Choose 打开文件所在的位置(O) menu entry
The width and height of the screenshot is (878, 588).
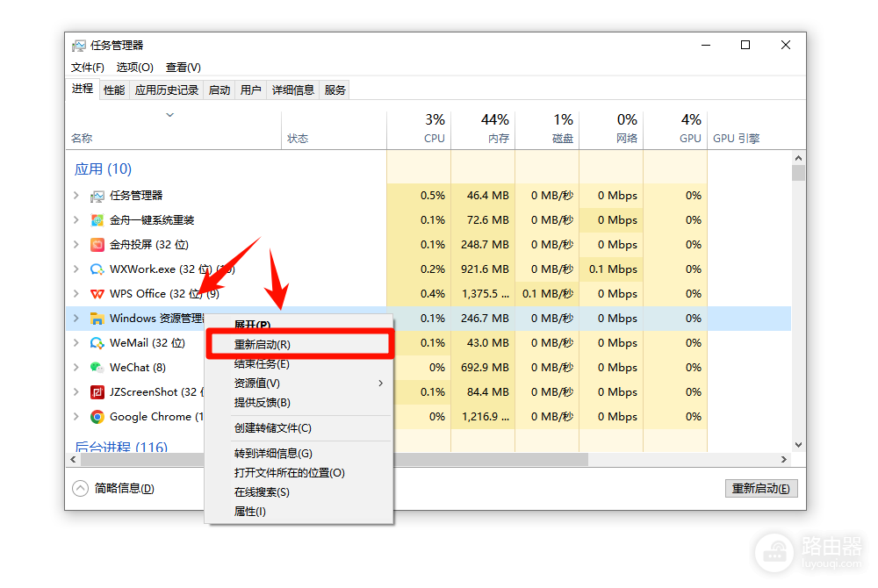[300, 473]
